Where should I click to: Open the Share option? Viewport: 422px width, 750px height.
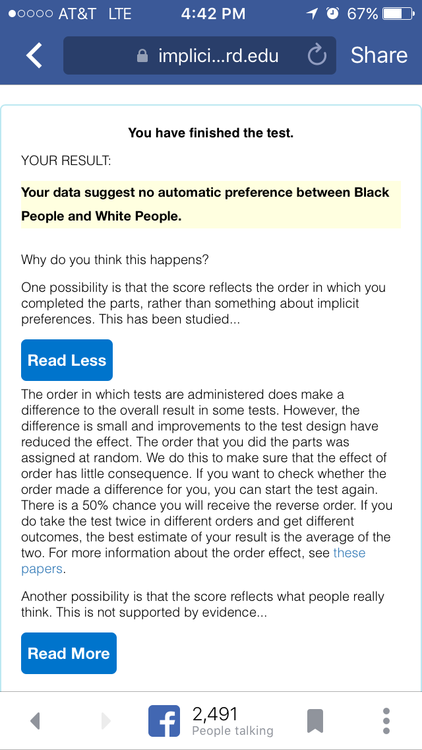379,55
